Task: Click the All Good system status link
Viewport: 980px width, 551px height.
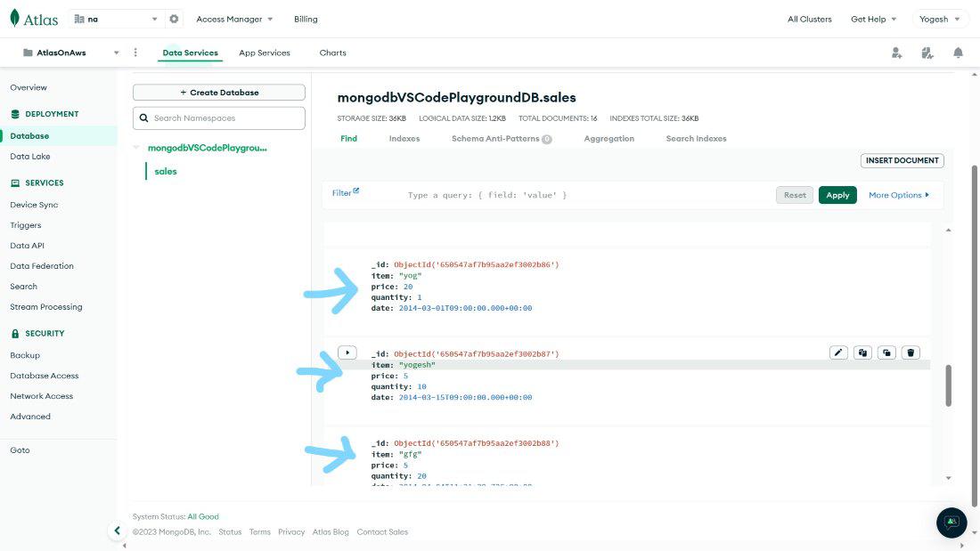Action: coord(203,516)
